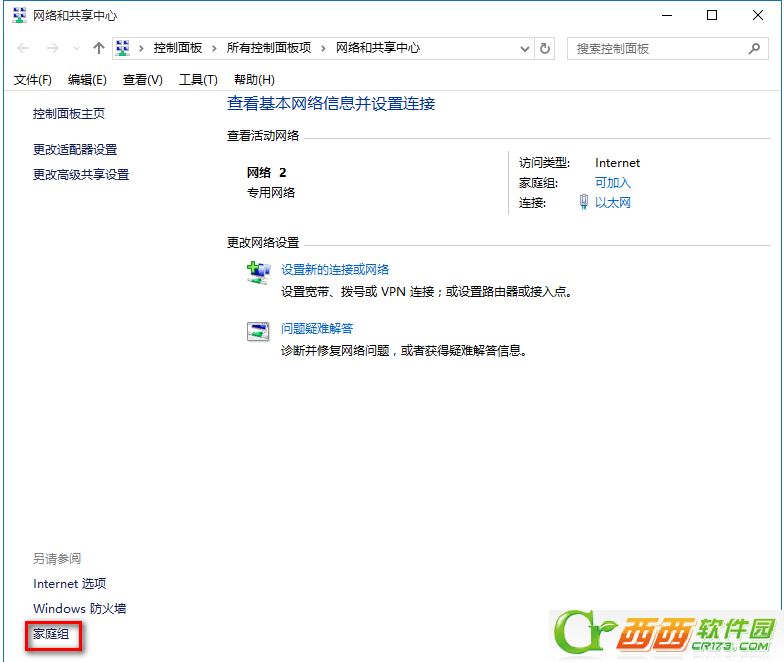This screenshot has width=784, height=662.
Task: Open the 帮助(H) menu
Action: coord(254,80)
